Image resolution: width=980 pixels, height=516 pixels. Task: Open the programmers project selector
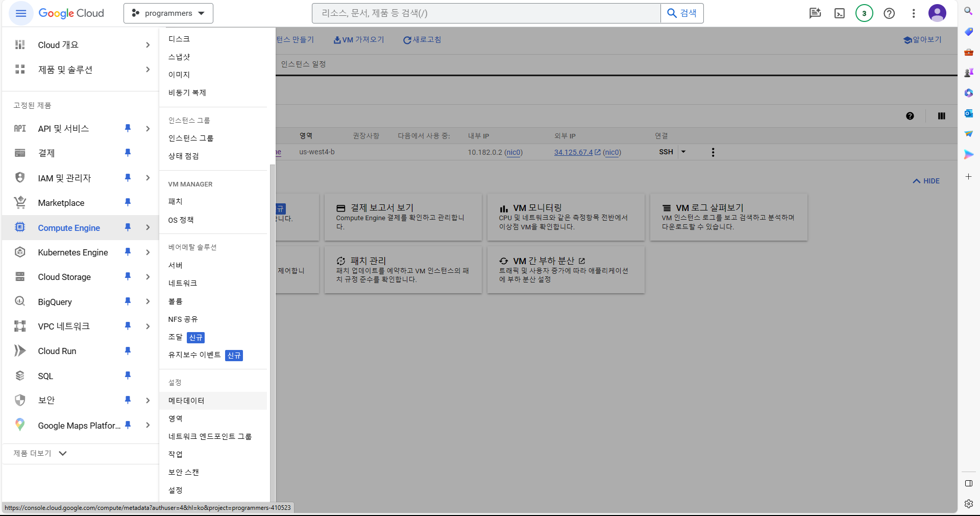click(168, 13)
